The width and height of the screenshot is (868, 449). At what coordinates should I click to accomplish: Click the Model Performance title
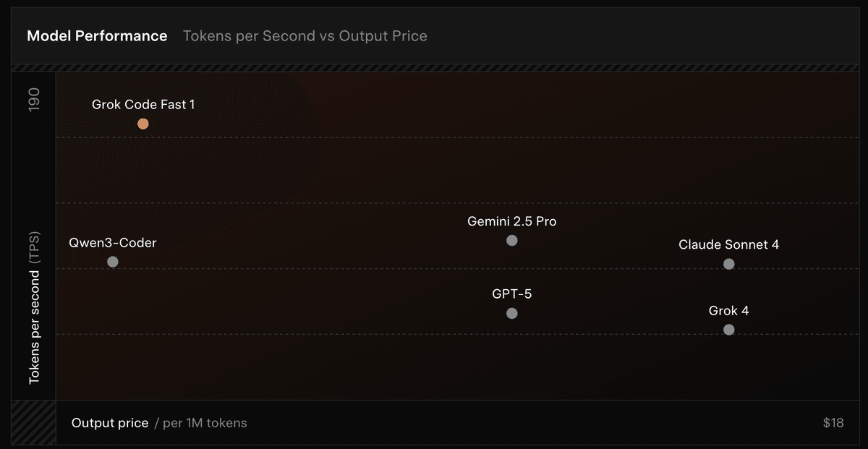pos(97,36)
